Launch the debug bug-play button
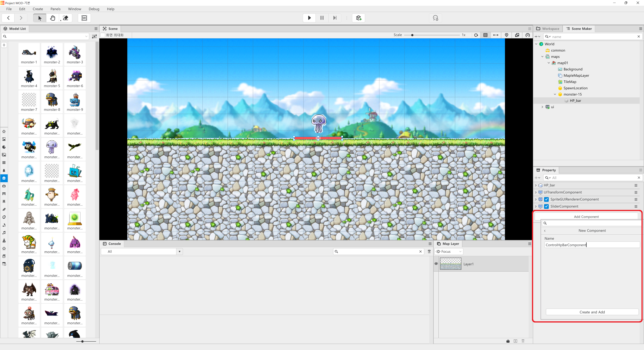644x350 pixels. pos(359,18)
